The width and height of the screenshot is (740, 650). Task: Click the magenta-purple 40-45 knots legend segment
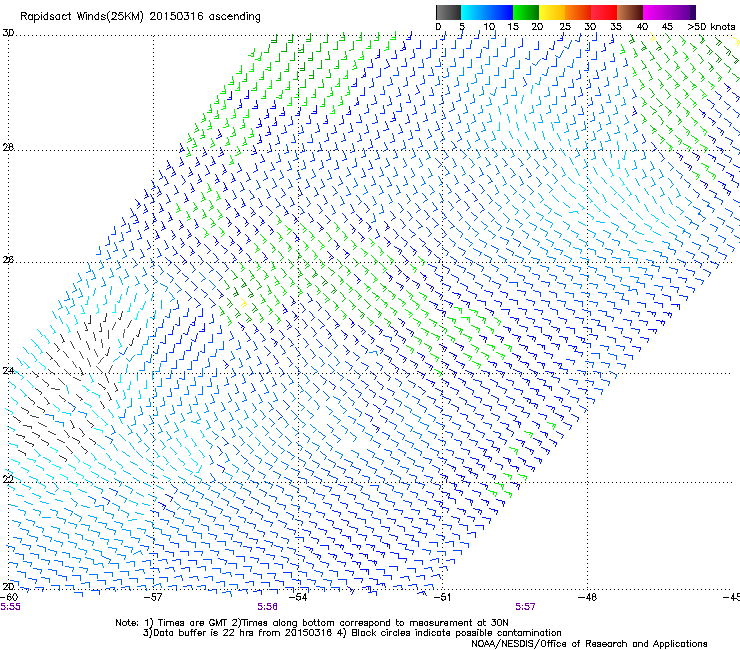[x=666, y=12]
